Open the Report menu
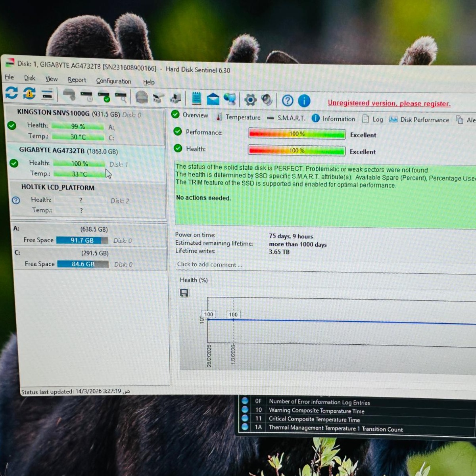Image resolution: width=476 pixels, height=476 pixels. 77,80
